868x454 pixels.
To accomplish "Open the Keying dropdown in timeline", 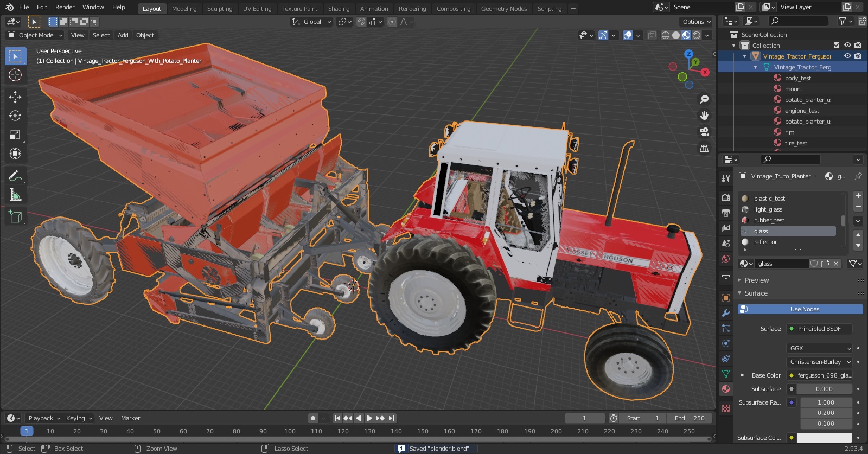I will point(79,418).
